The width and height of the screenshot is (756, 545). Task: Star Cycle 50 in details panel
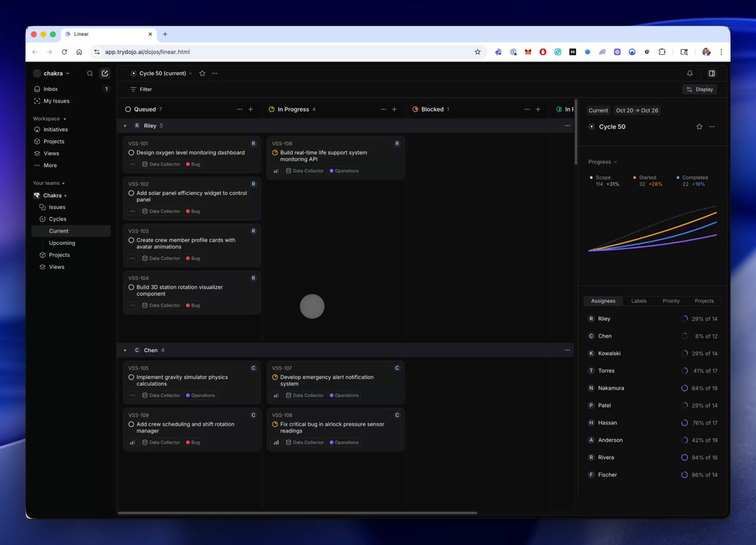[699, 127]
